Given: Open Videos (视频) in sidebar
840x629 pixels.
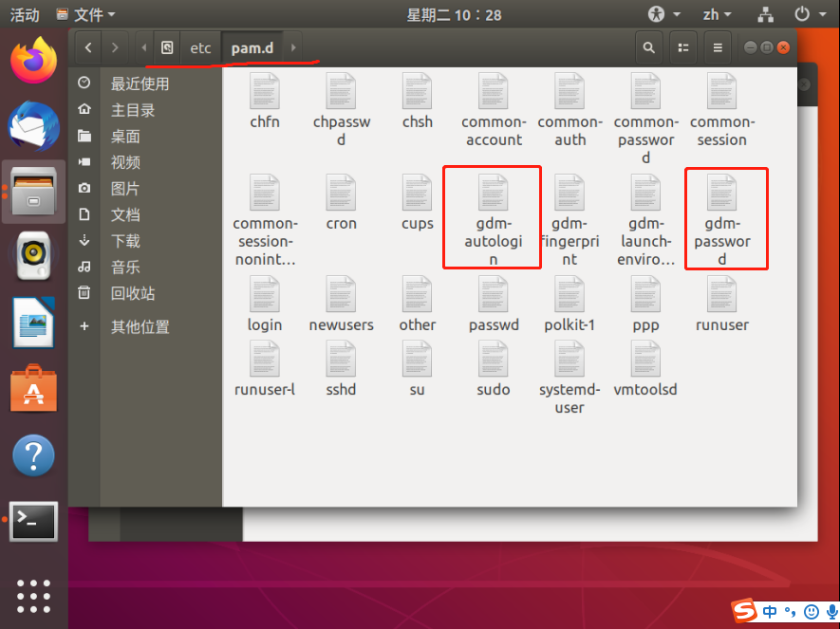Looking at the screenshot, I should click(x=125, y=162).
